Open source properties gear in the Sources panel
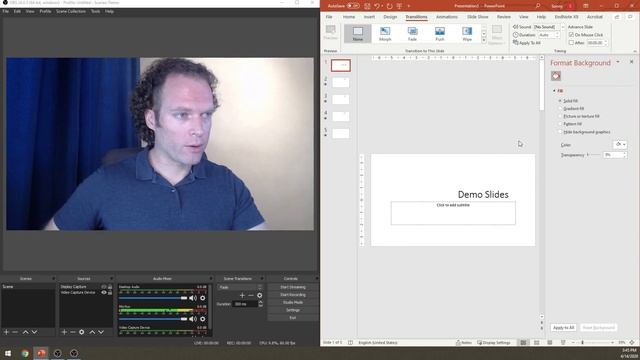 pos(82,332)
